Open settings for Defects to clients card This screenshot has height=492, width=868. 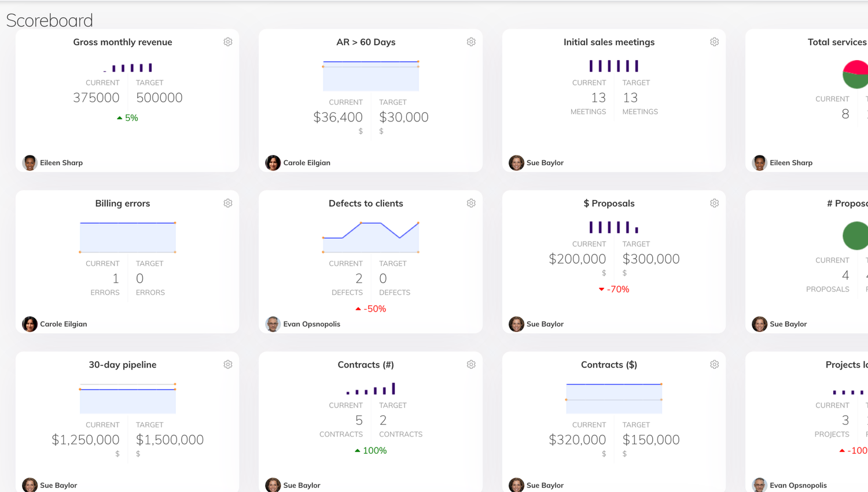point(470,203)
